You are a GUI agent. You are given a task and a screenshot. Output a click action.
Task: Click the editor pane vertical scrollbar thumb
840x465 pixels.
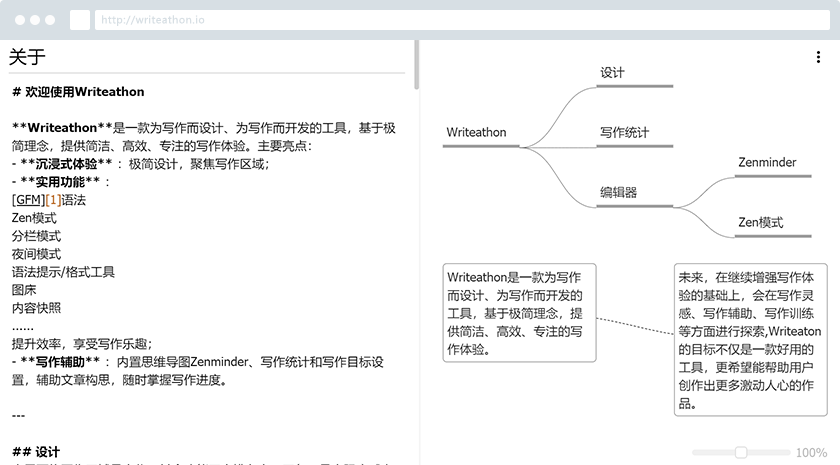(417, 64)
